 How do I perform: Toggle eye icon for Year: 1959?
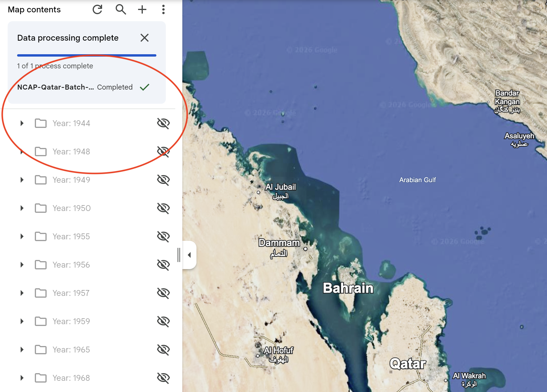[163, 321]
